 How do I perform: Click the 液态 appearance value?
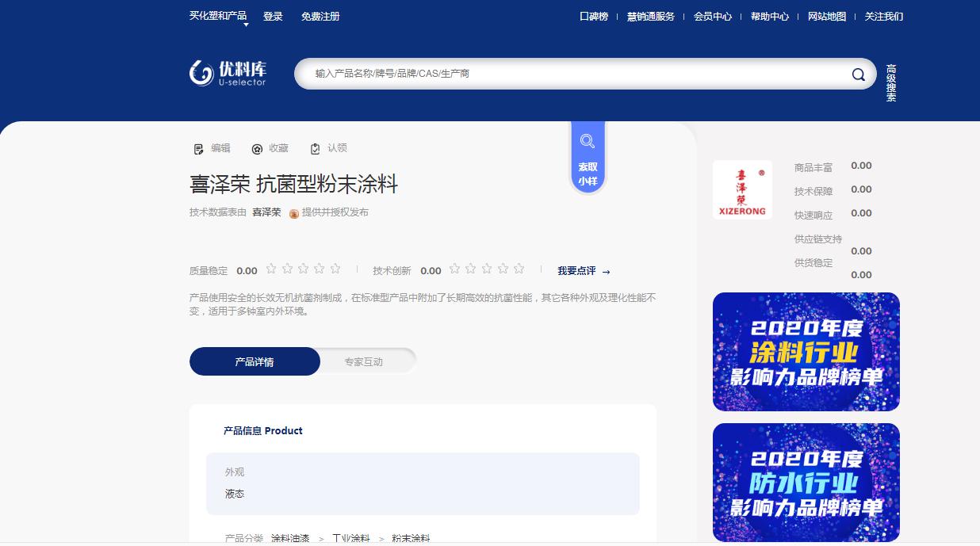pyautogui.click(x=235, y=494)
